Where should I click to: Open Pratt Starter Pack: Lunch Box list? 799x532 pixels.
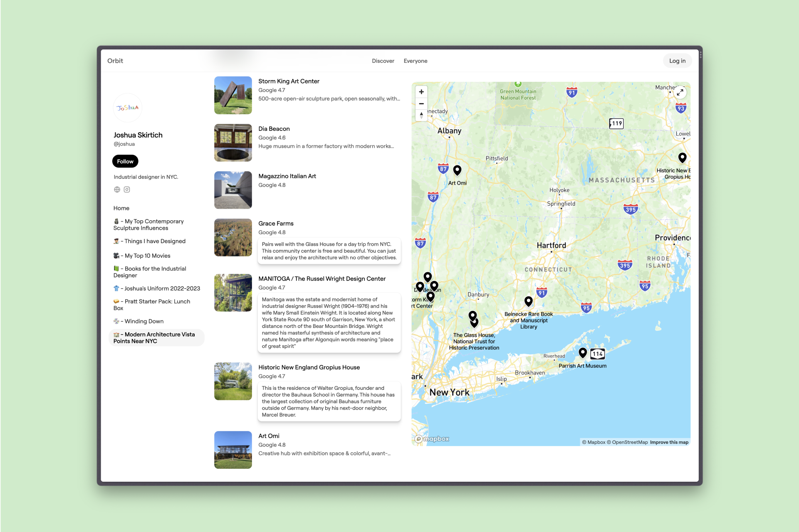[156, 305]
